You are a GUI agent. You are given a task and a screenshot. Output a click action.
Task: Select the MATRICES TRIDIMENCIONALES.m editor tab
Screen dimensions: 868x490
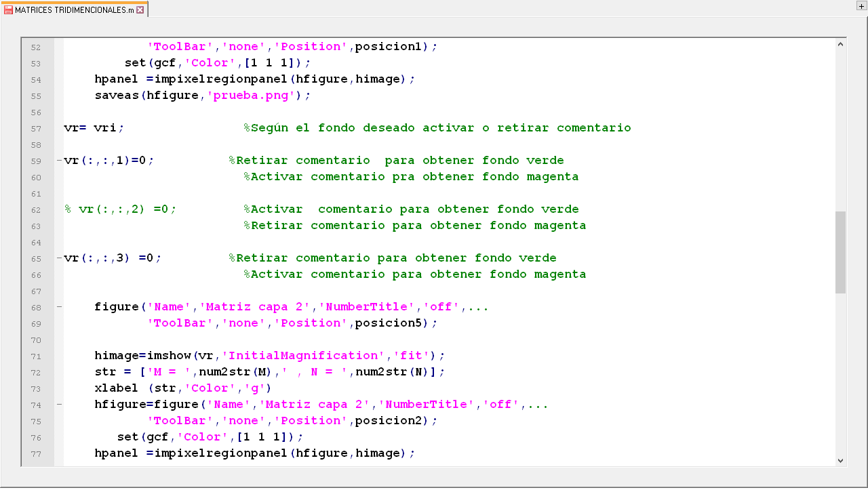(74, 10)
